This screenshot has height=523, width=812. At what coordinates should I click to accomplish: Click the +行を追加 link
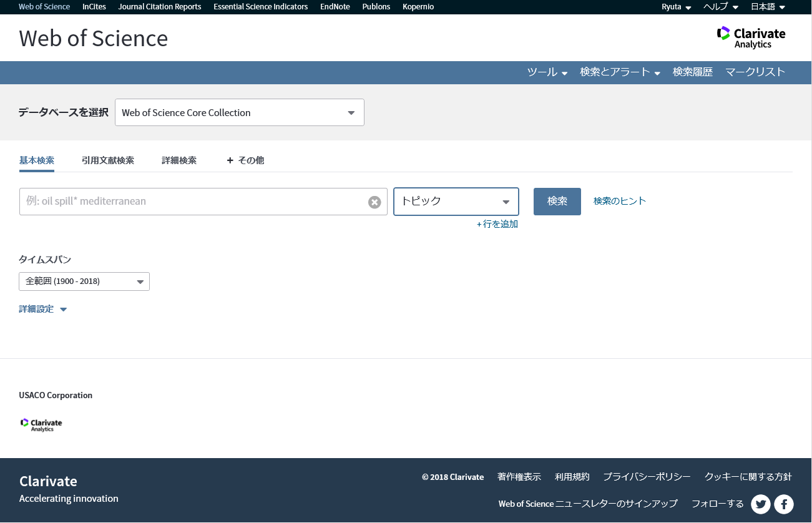[497, 224]
